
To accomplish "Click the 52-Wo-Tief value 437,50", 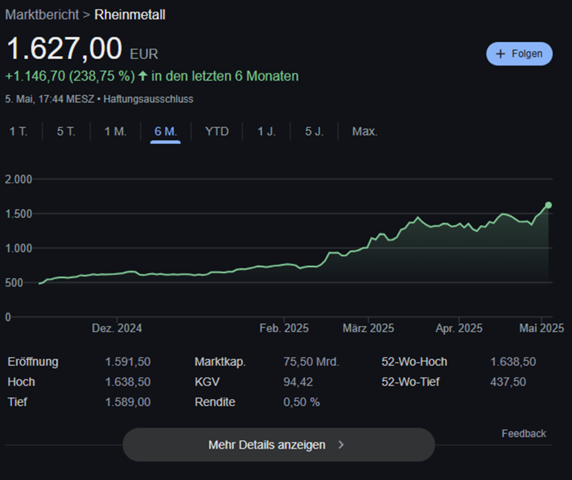I will pos(508,382).
